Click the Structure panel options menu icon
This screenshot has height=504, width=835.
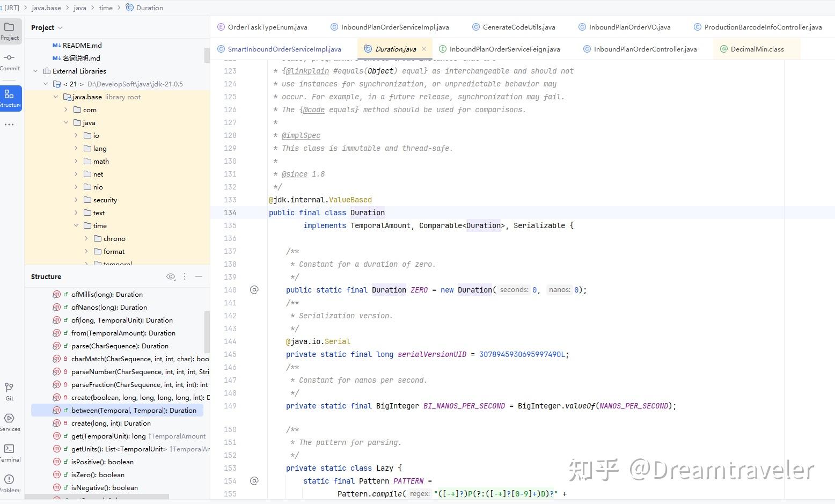tap(185, 276)
